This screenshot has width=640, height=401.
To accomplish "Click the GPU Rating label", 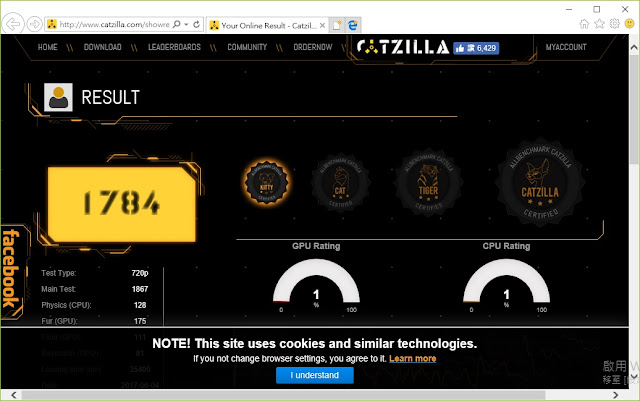I will pos(316,246).
